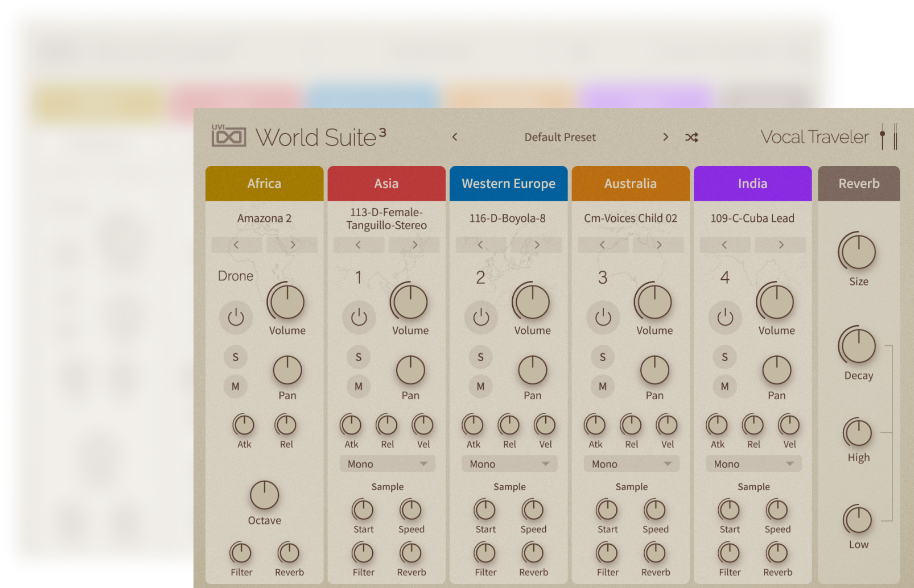Click the Australia Sample Start knob
The width and height of the screenshot is (914, 588).
point(607,510)
